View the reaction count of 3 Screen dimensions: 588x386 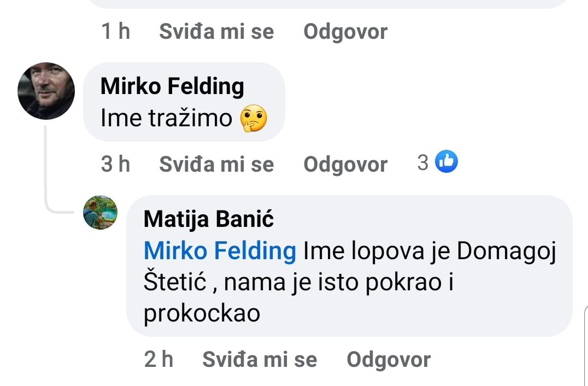point(423,162)
